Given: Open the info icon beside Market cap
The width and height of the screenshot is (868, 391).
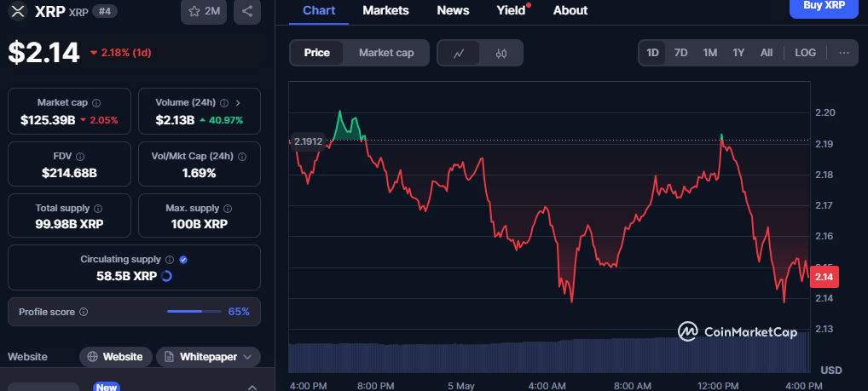Looking at the screenshot, I should 96,103.
